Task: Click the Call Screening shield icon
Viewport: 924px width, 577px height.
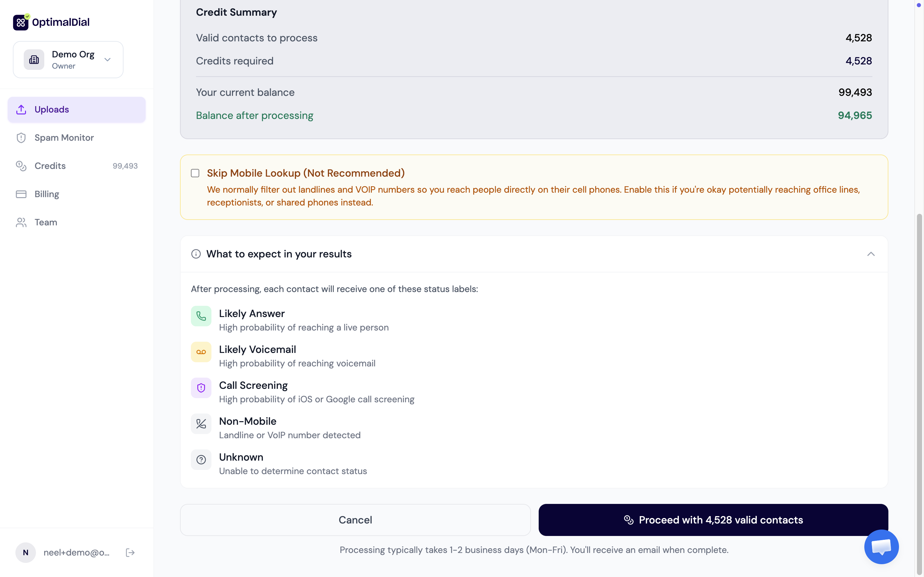Action: tap(201, 388)
